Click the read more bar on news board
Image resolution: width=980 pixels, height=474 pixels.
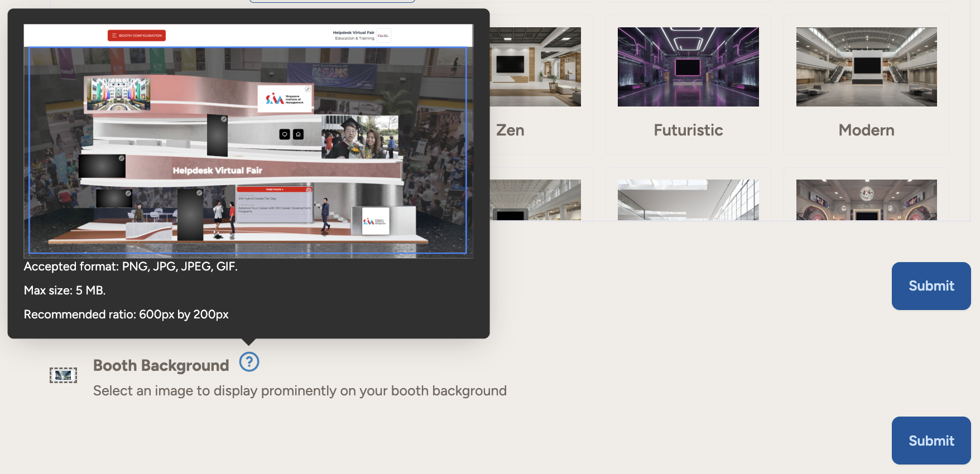(275, 190)
